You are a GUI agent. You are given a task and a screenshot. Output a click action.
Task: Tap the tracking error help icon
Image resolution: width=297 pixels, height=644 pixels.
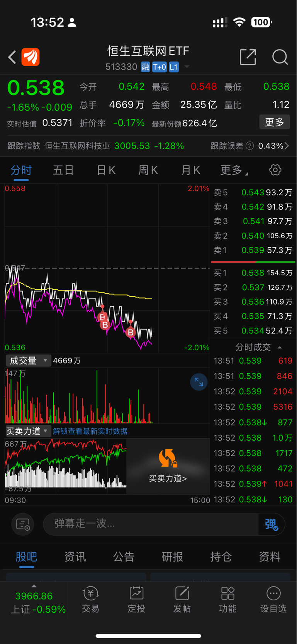point(250,146)
